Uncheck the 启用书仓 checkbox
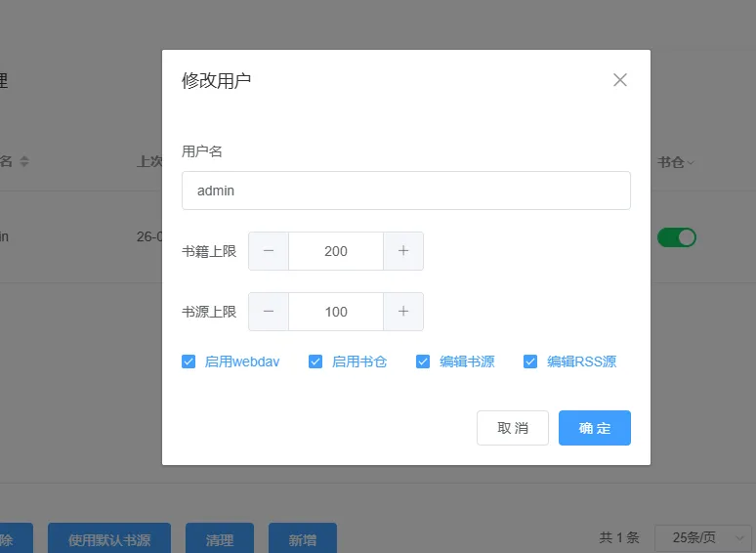 (x=315, y=362)
